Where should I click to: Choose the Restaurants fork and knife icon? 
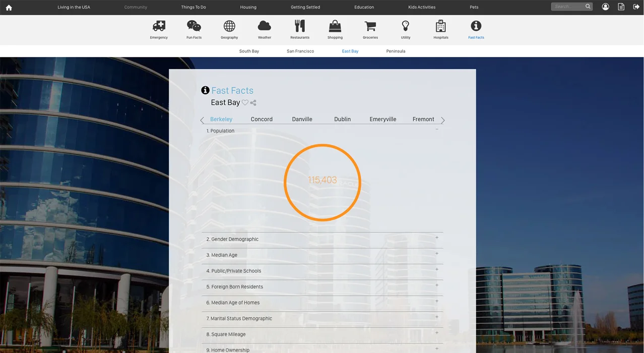point(300,26)
